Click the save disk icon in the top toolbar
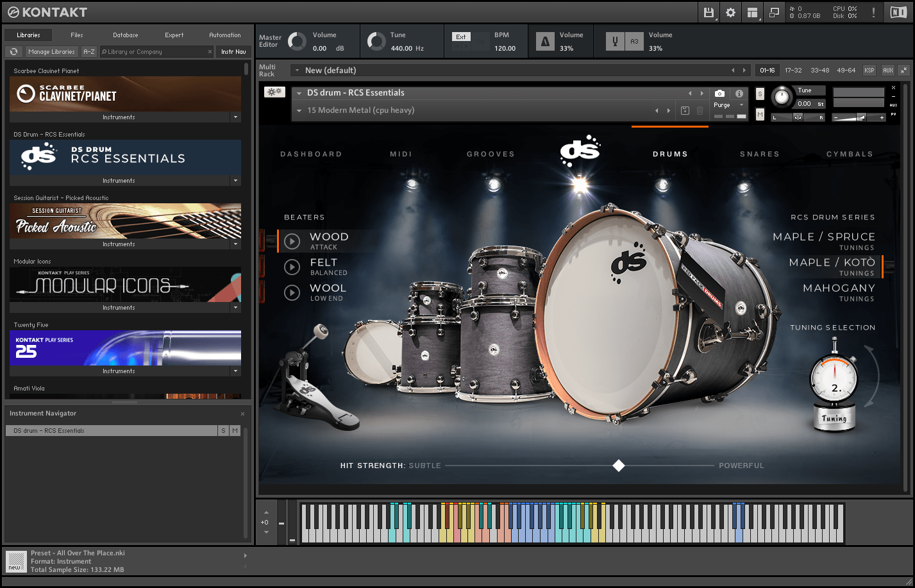This screenshot has width=915, height=588. tap(709, 12)
